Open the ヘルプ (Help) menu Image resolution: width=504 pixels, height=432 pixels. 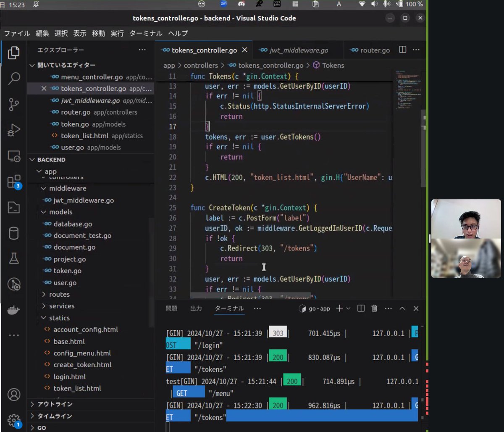tap(178, 33)
